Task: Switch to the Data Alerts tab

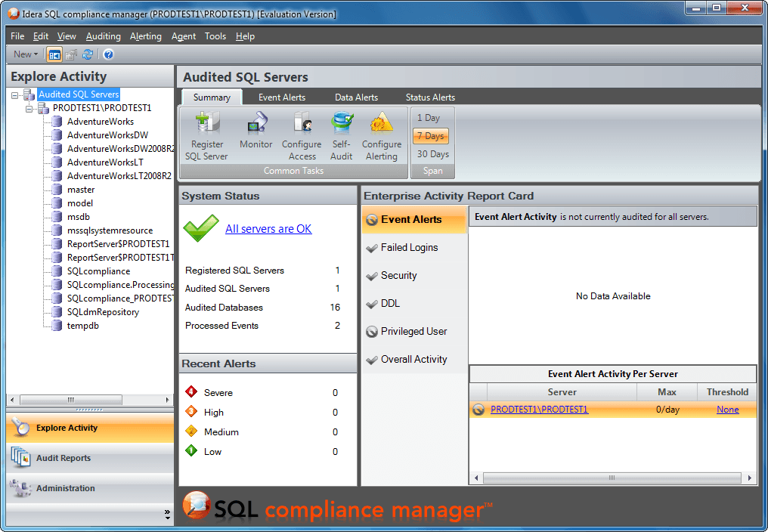Action: click(x=356, y=97)
